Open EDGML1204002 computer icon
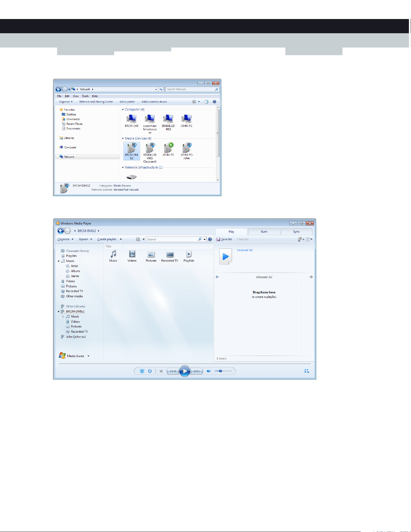Screen dimensions: 411x532 tap(168, 122)
